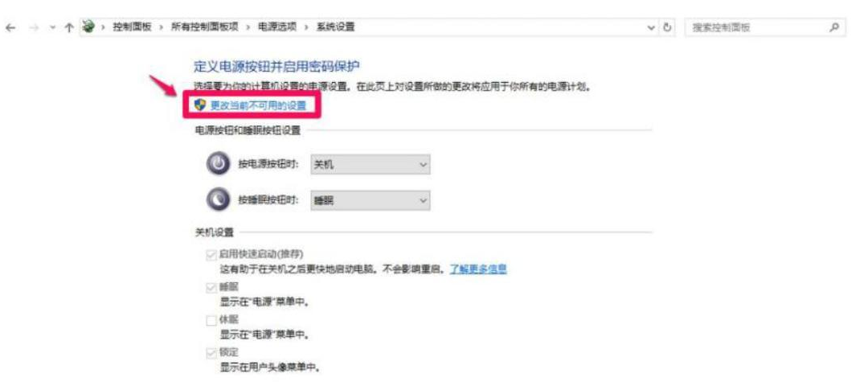Click the back arrow navigation icon
The width and height of the screenshot is (868, 382).
pos(10,27)
